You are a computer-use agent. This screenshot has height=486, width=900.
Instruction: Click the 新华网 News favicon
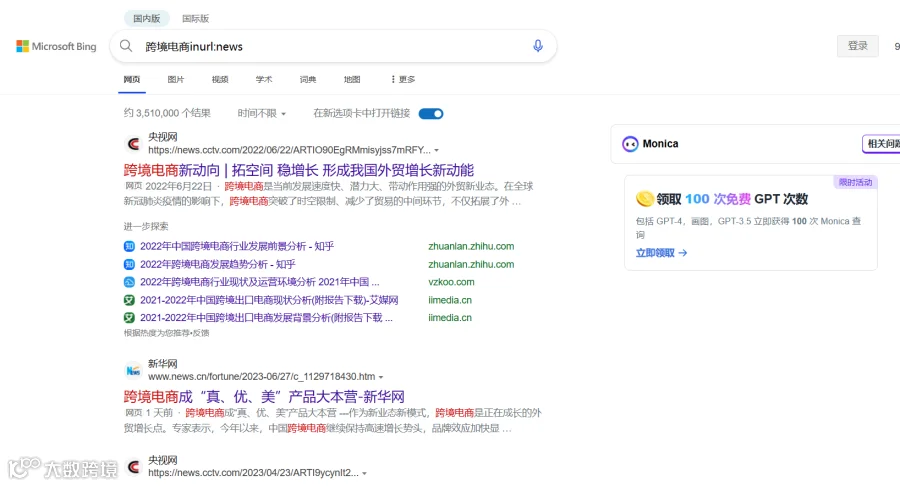134,371
